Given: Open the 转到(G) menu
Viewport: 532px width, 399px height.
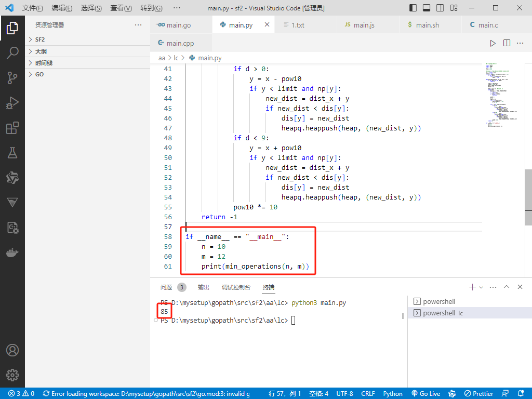Looking at the screenshot, I should pos(151,8).
